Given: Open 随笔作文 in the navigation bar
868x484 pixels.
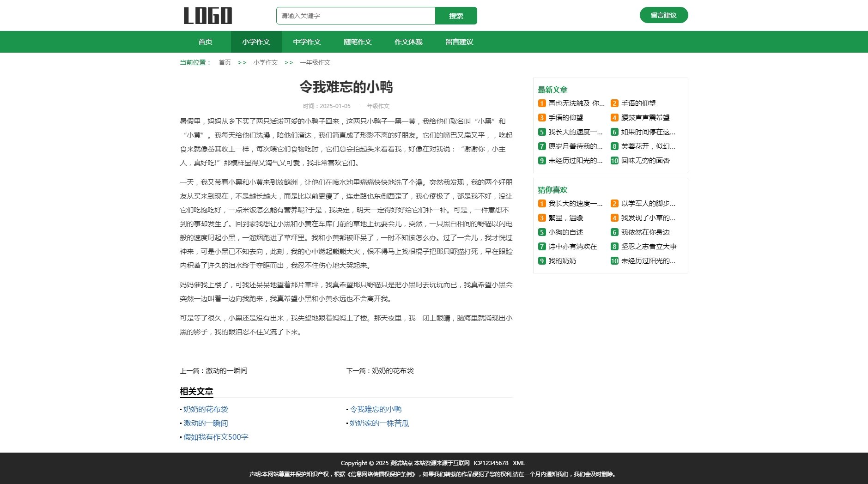Looking at the screenshot, I should coord(358,42).
